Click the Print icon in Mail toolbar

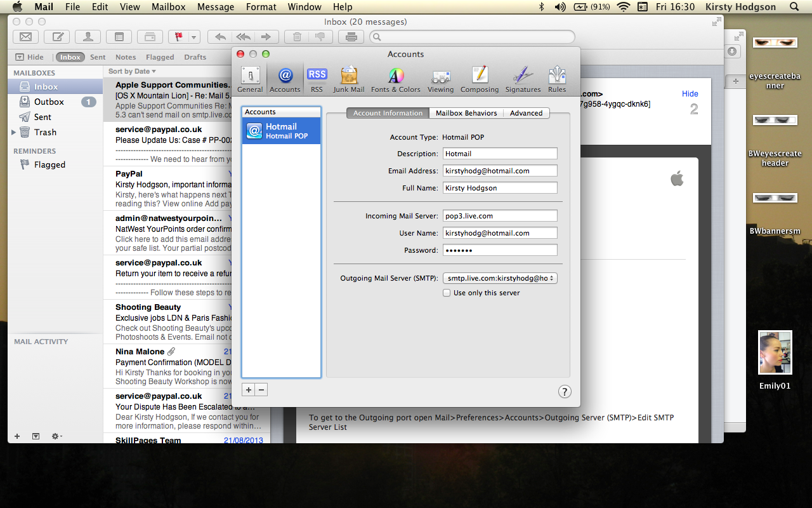tap(351, 37)
